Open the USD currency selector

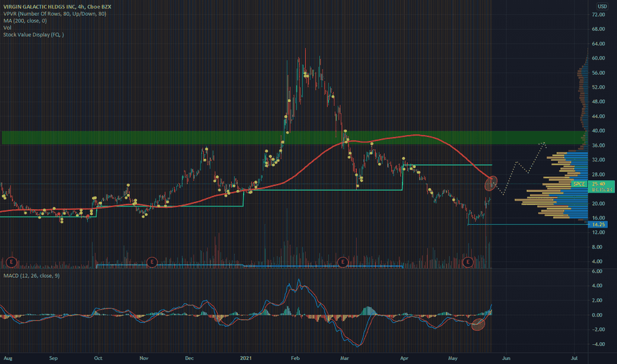tap(602, 7)
